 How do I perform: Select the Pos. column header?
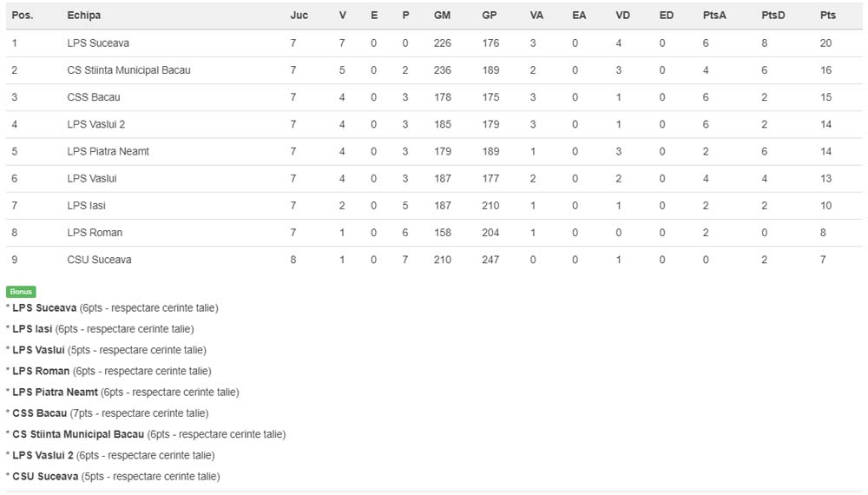point(23,16)
